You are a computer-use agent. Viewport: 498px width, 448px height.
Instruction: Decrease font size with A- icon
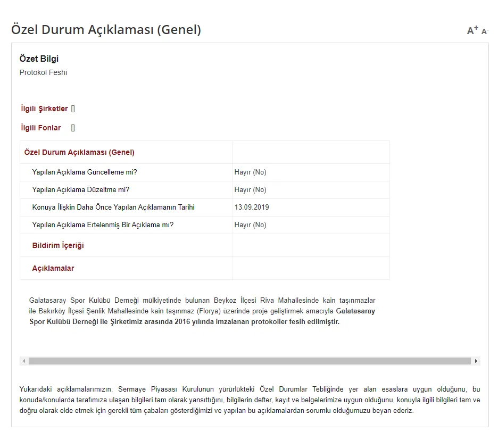485,31
